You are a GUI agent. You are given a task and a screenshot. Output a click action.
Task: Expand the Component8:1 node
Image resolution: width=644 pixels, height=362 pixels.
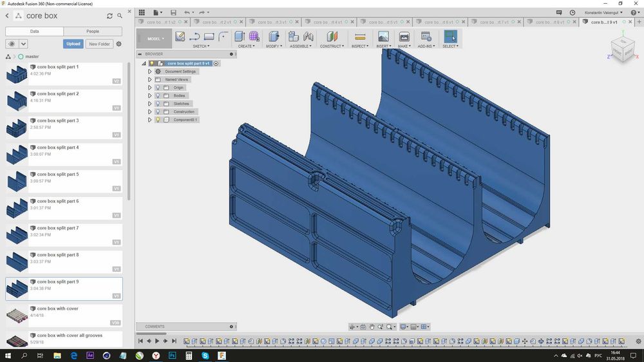(150, 120)
